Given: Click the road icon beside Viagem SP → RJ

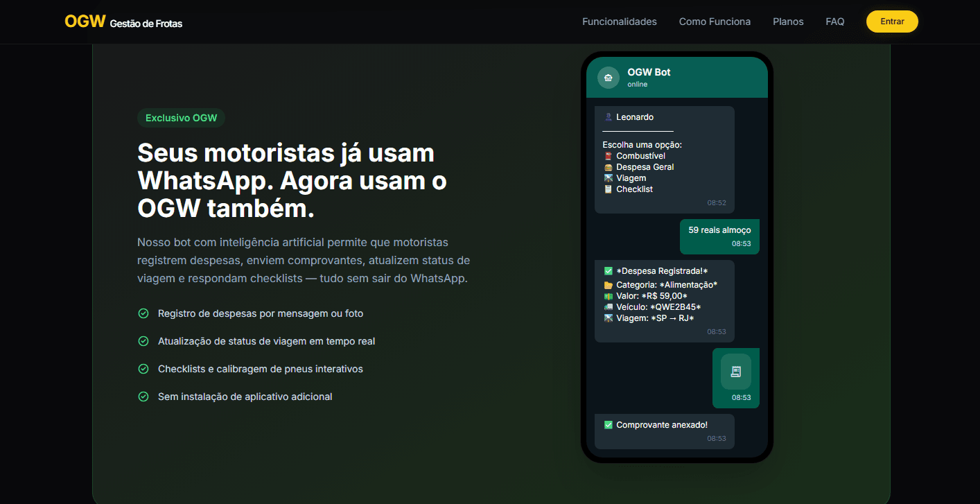Looking at the screenshot, I should coord(608,318).
